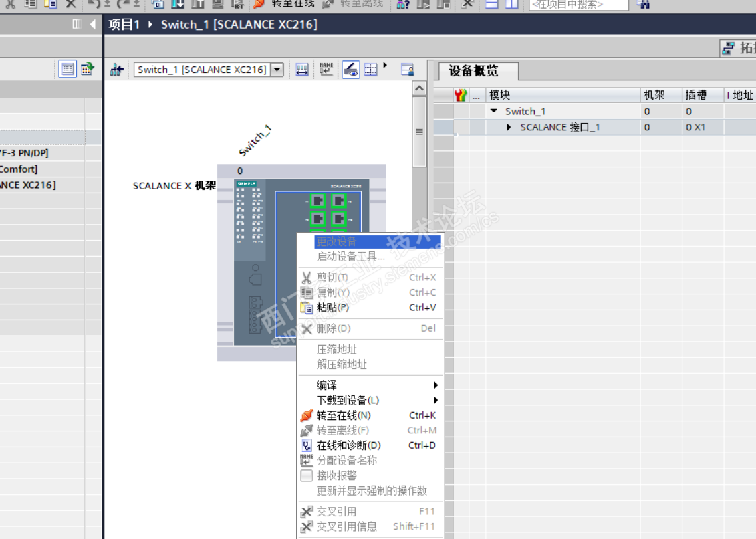Toggle the 接收报警 checkbox
Image resolution: width=756 pixels, height=539 pixels.
[307, 475]
